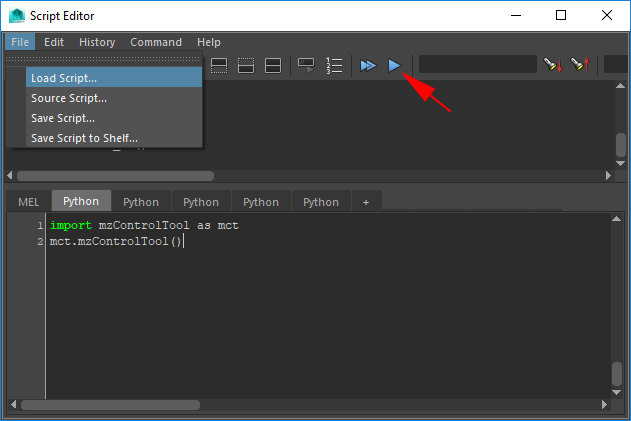Viewport: 631px width, 421px height.
Task: Choose Load Script... from File menu
Action: click(114, 78)
